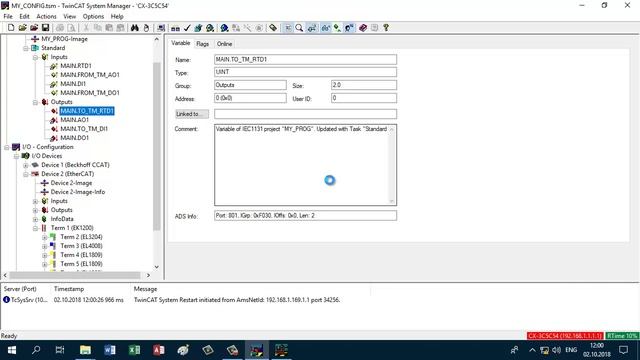Click the Find binoculars toolbar icon

click(135, 28)
